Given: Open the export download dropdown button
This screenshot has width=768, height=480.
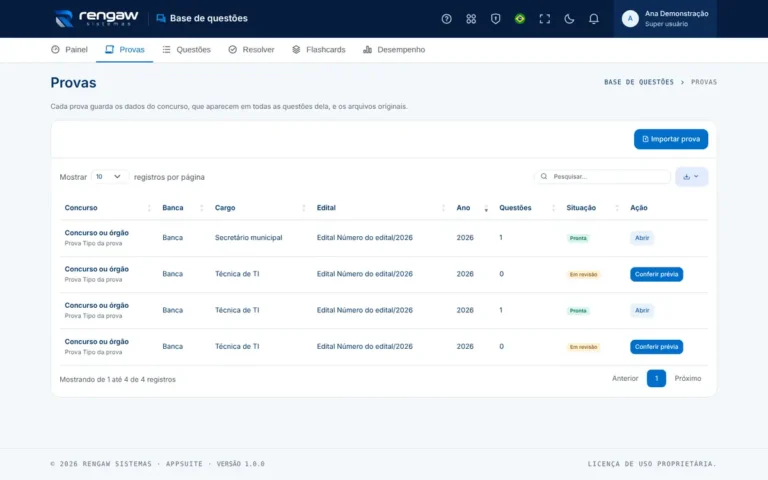Looking at the screenshot, I should click(691, 177).
